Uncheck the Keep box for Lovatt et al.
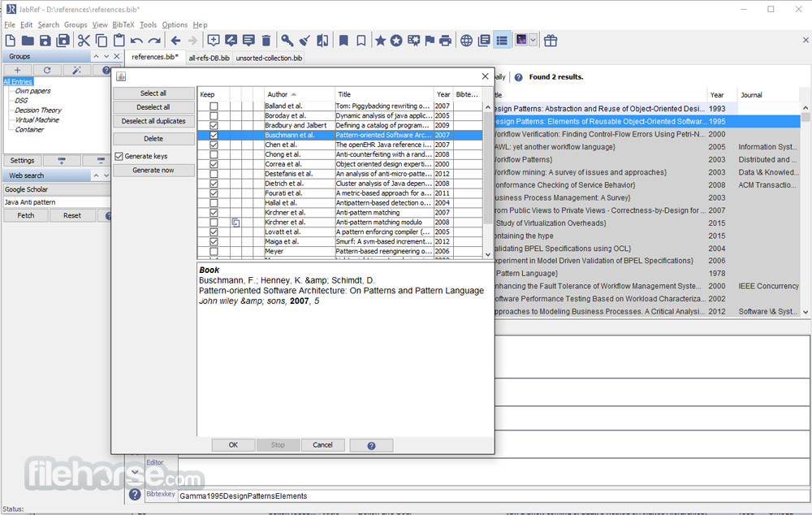Viewport: 812px width, 515px height. pos(214,232)
